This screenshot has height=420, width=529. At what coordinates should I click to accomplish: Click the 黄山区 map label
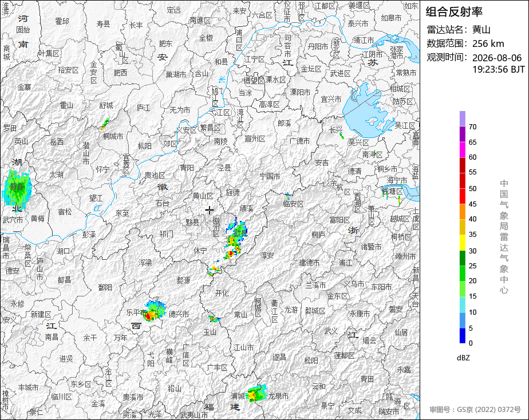(x=203, y=196)
